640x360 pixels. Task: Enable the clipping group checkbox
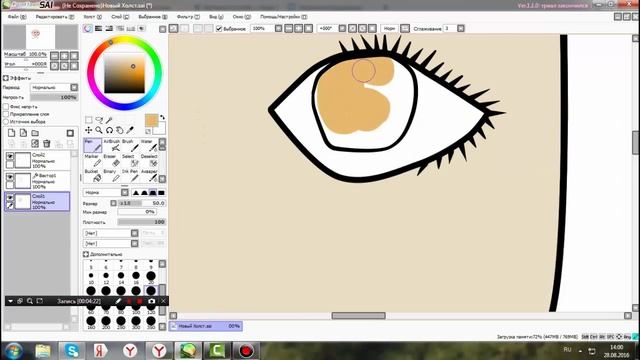click(6, 114)
